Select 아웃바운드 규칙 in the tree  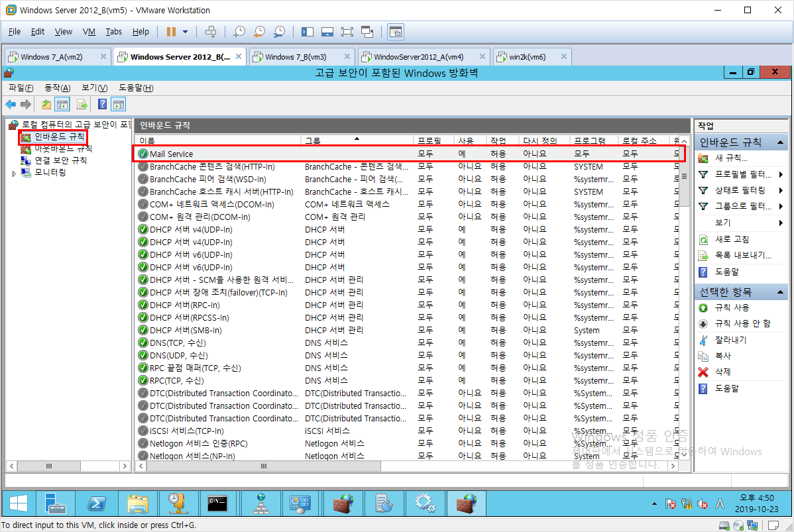[x=64, y=149]
